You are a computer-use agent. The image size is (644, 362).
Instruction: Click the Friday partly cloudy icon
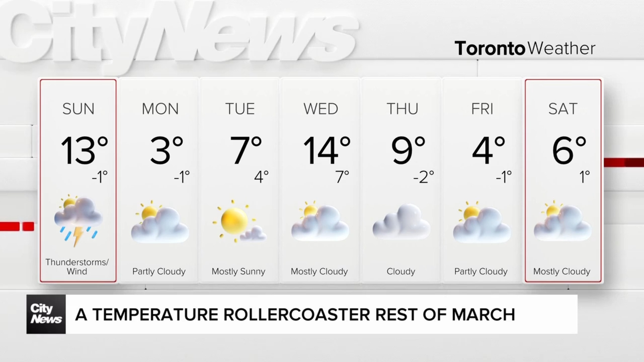pyautogui.click(x=482, y=222)
